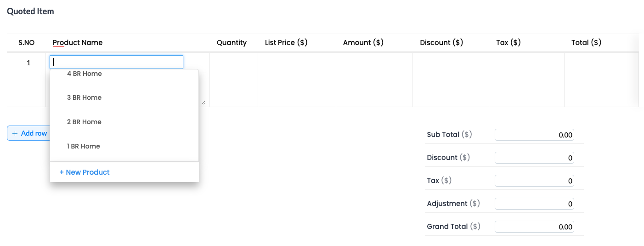
Task: Choose the 3 BR Home option
Action: click(85, 97)
